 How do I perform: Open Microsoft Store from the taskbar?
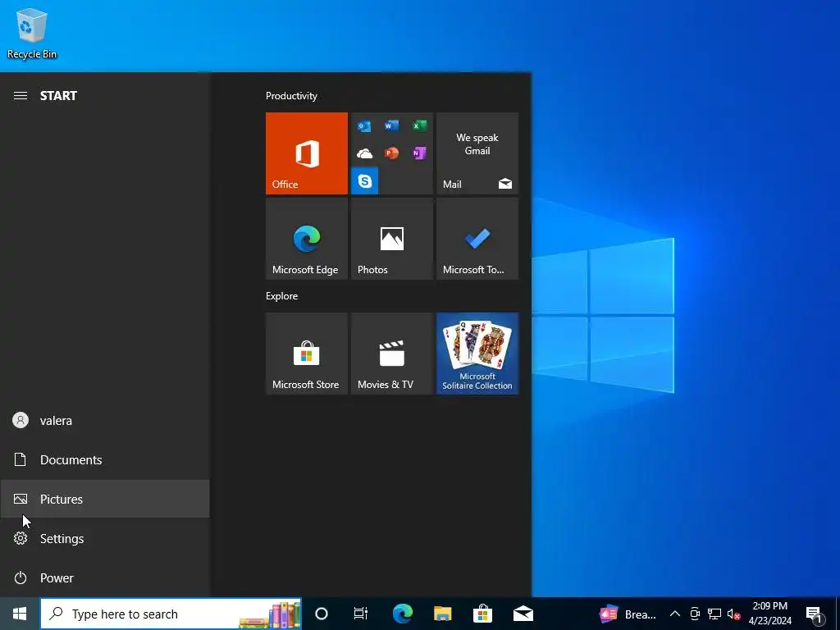coord(482,614)
